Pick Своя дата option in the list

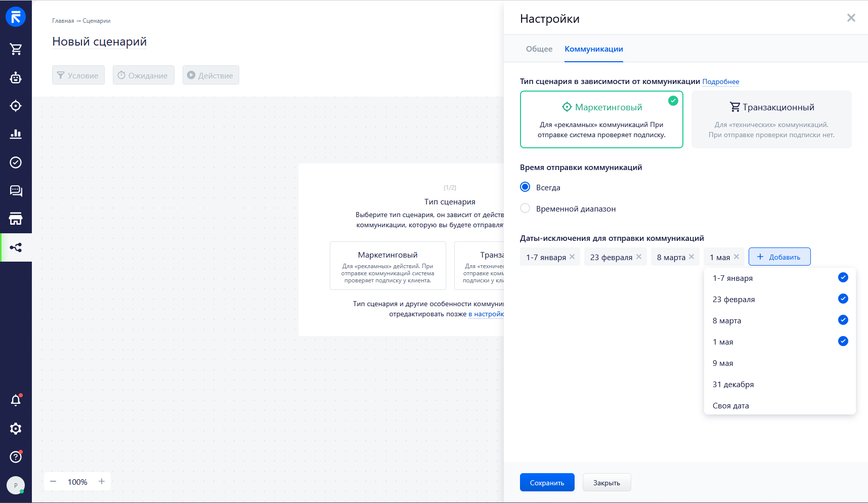(x=730, y=406)
